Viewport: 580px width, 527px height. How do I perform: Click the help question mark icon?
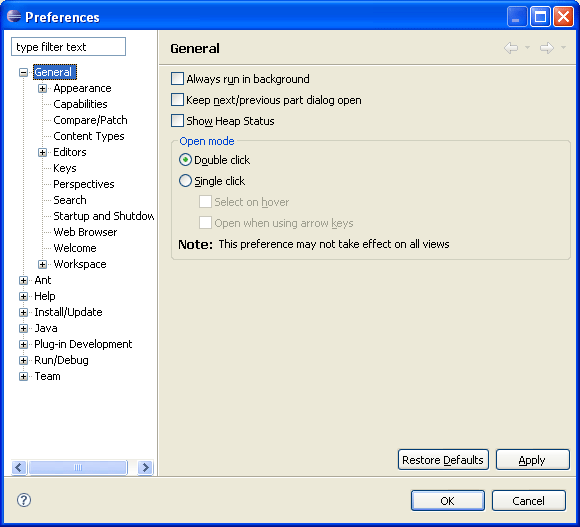click(x=24, y=500)
